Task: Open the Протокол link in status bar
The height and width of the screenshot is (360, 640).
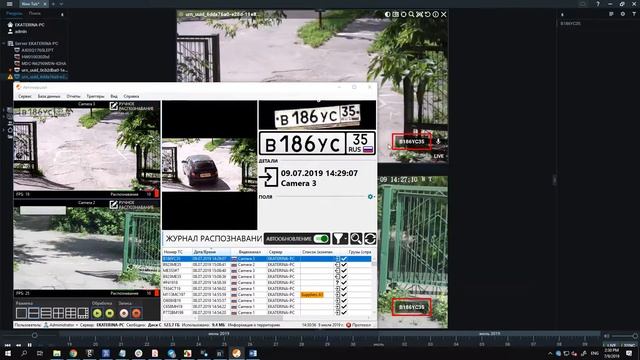Action: pos(359,325)
